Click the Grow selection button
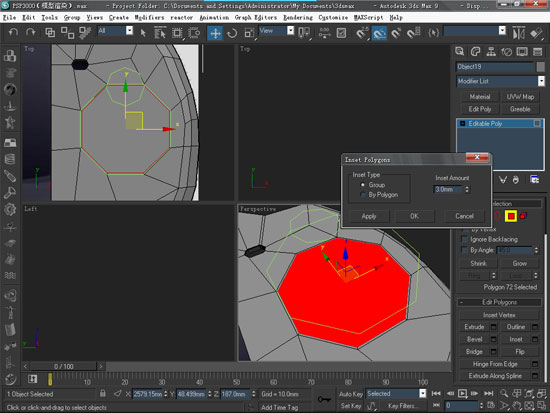550x413 pixels. (x=519, y=263)
